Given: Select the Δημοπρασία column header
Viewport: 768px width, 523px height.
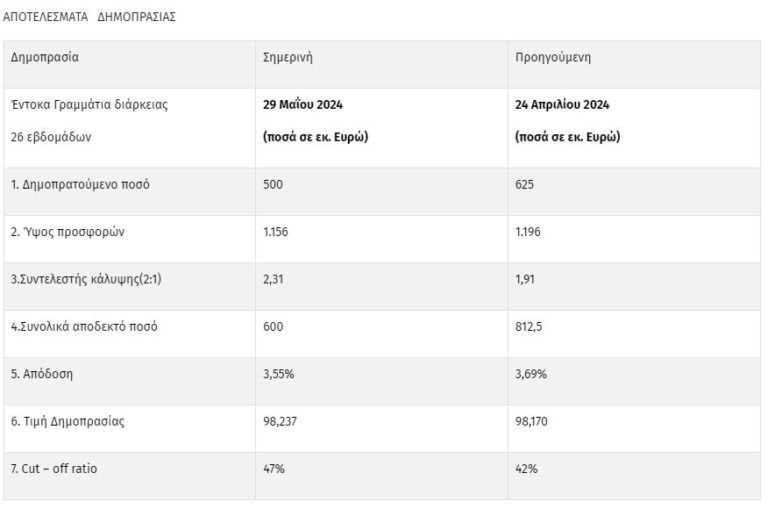Looking at the screenshot, I should pyautogui.click(x=45, y=57).
